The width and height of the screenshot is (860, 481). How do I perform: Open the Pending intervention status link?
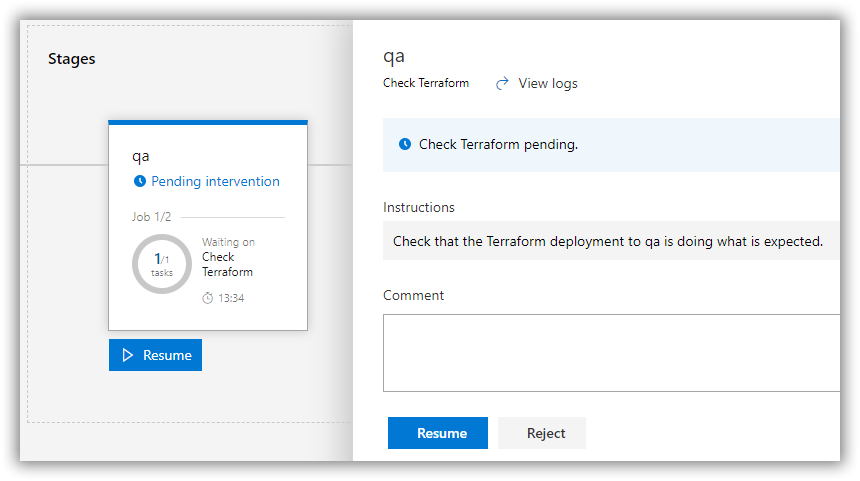(215, 182)
